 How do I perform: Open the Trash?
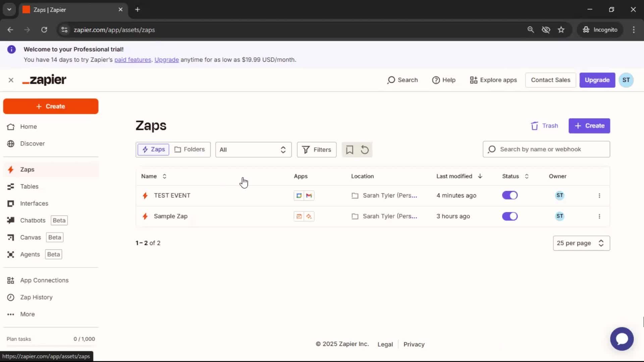click(544, 126)
